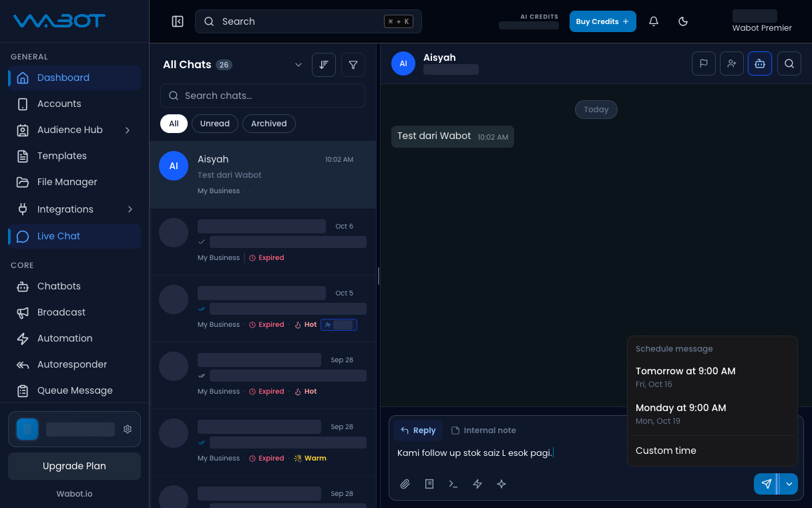Open the Aisyah chat in the list
This screenshot has height=508, width=812.
pos(263,174)
